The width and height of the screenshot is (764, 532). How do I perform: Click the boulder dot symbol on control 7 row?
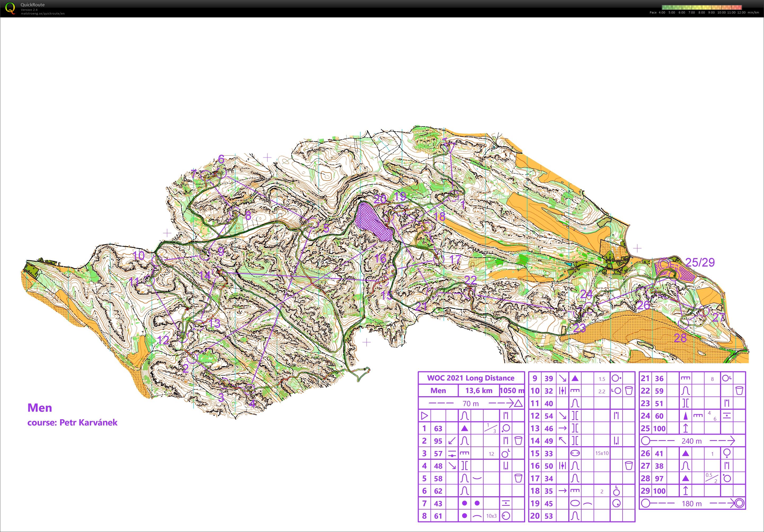coord(465,503)
